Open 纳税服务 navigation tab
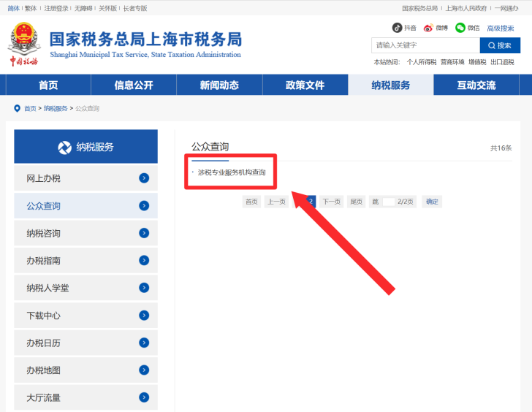This screenshot has width=532, height=412. tap(391, 85)
